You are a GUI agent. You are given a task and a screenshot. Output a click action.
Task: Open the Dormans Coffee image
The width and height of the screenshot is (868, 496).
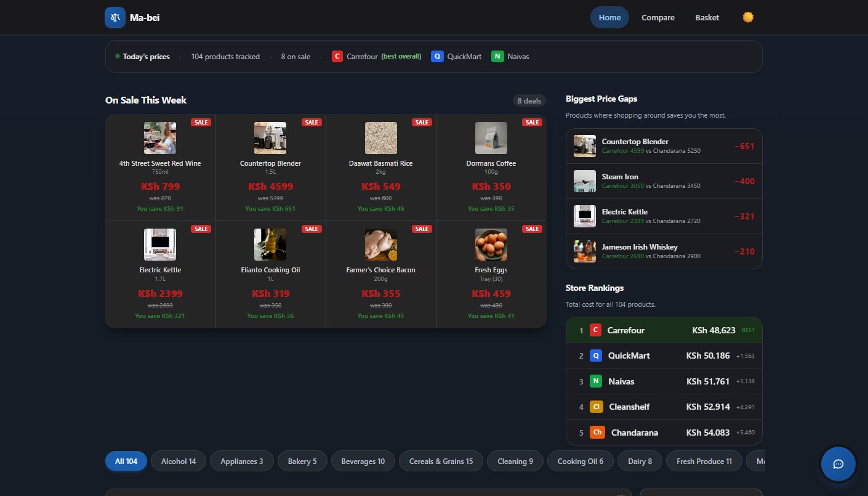pyautogui.click(x=491, y=138)
